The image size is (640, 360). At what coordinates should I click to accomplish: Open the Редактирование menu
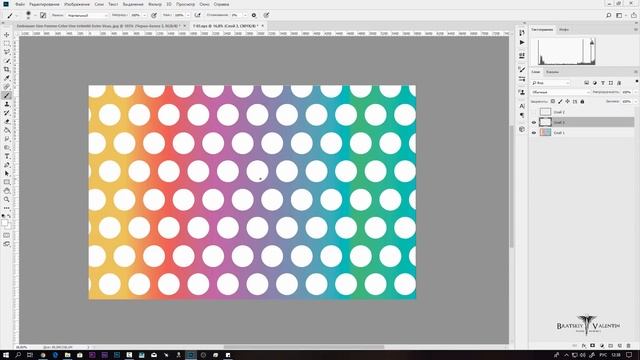coord(44,4)
